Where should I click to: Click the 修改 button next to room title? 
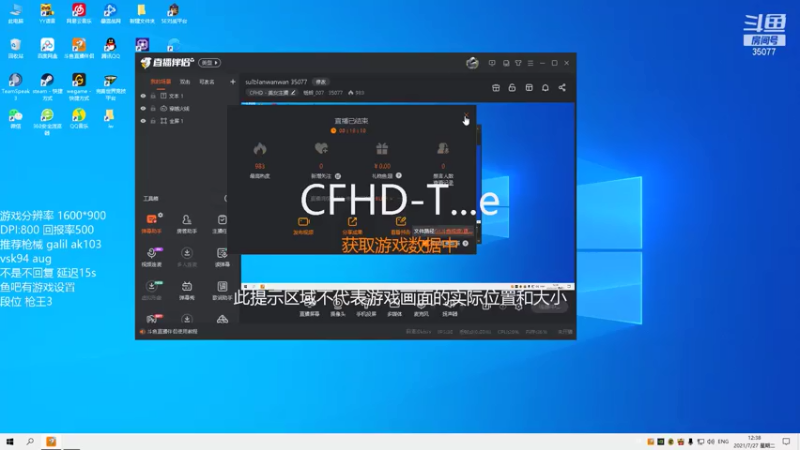coord(321,82)
